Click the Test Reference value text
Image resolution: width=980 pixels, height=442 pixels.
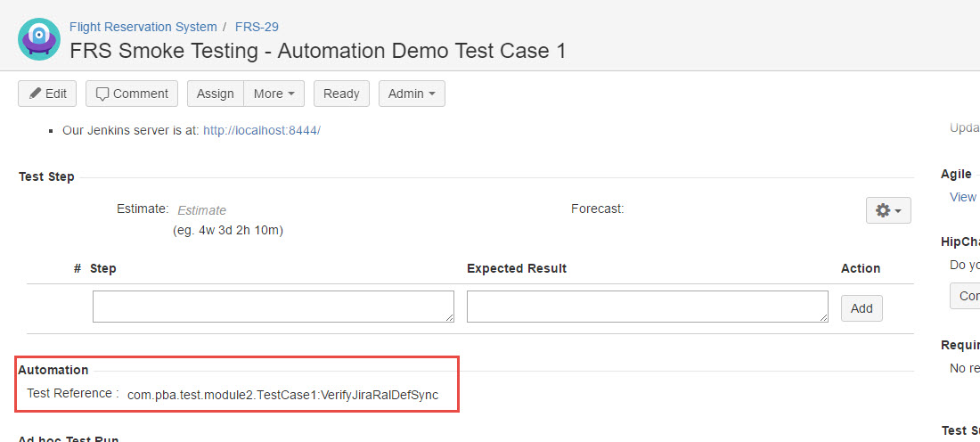[282, 395]
